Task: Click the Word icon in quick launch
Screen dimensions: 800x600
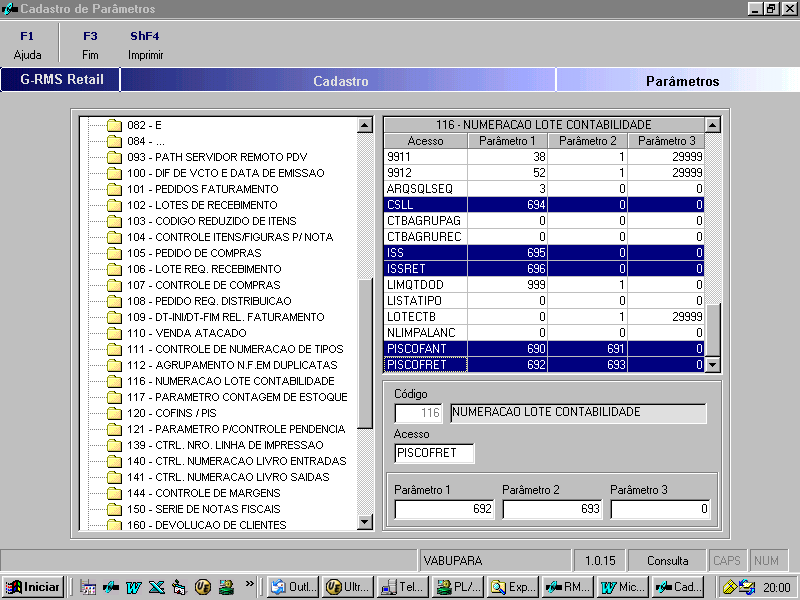Action: pos(132,587)
